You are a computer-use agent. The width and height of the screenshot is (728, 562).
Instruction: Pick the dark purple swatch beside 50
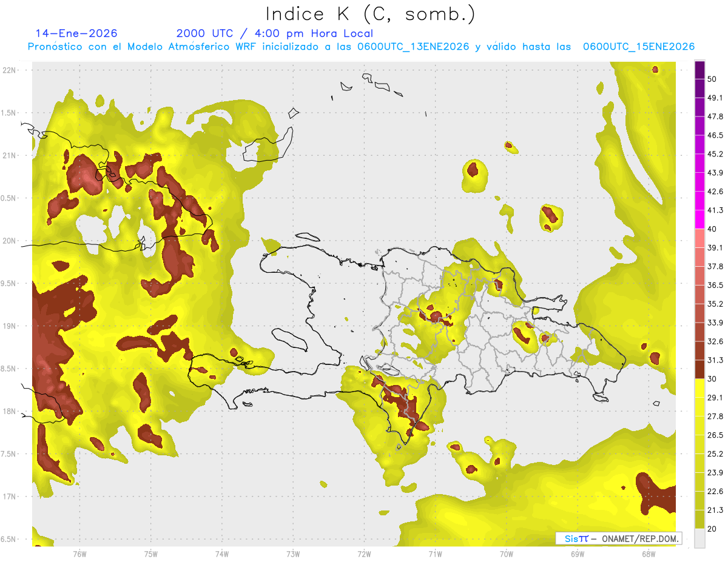point(699,70)
